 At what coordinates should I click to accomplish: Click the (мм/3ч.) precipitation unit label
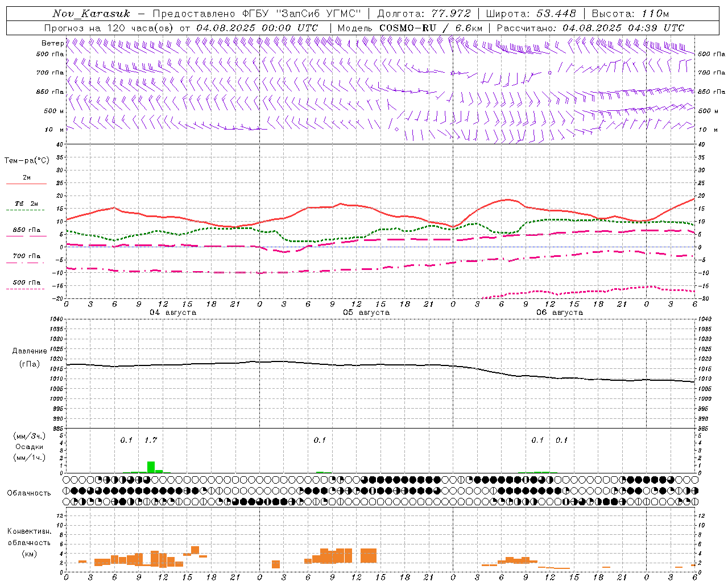coord(30,436)
